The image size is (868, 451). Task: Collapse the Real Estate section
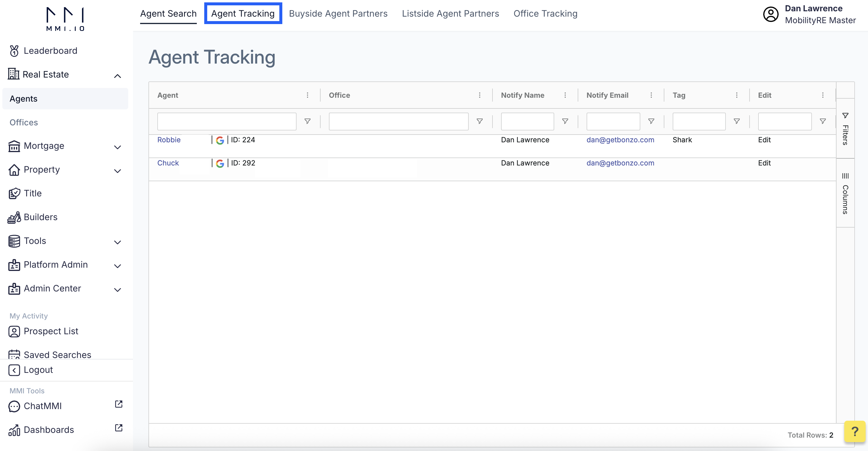(117, 76)
